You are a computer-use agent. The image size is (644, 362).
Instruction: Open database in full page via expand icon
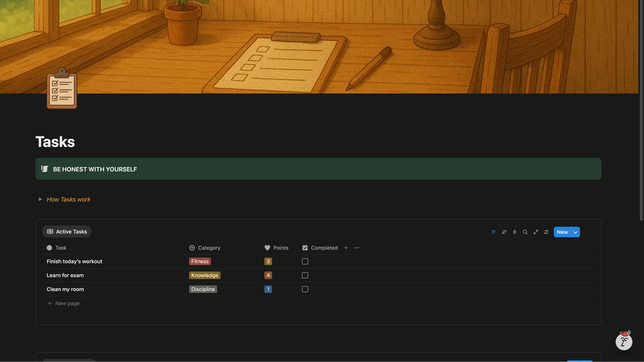[x=536, y=232]
